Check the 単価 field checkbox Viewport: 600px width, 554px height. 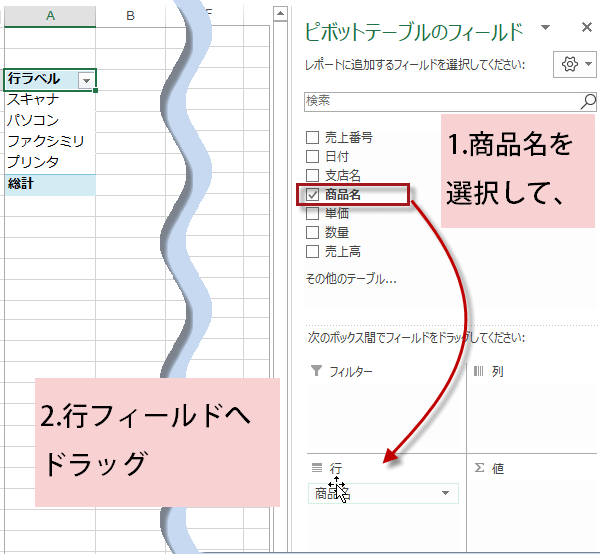pyautogui.click(x=313, y=213)
